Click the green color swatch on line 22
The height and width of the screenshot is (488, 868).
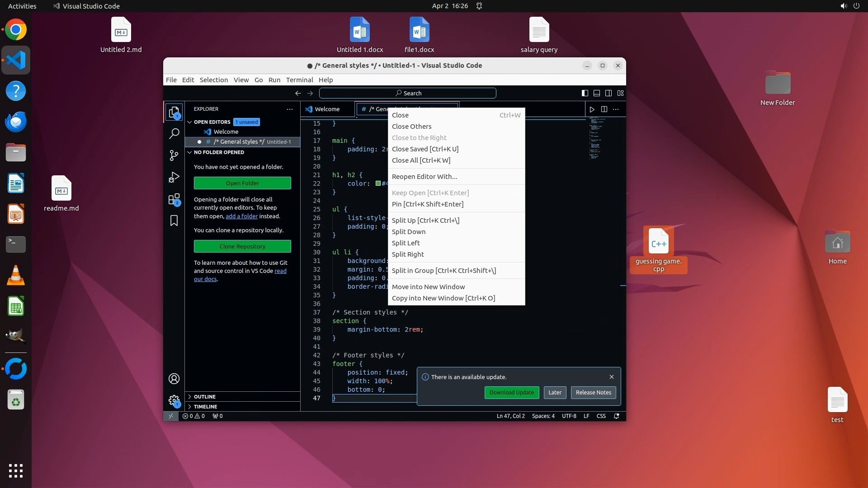378,183
